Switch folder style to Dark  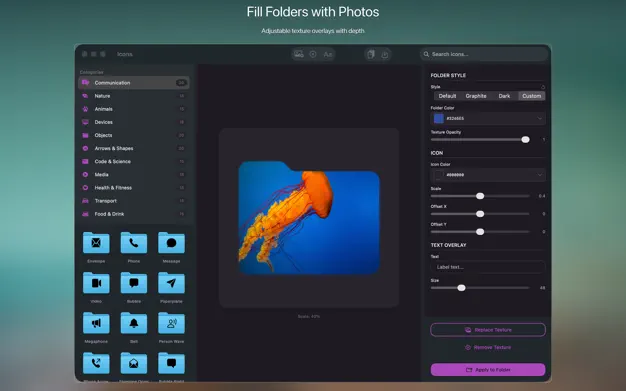pyautogui.click(x=504, y=96)
